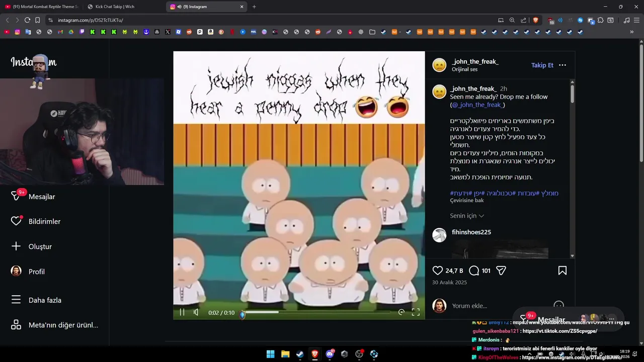This screenshot has height=362, width=644.
Task: Click the Takip Et follow button
Action: click(x=542, y=65)
